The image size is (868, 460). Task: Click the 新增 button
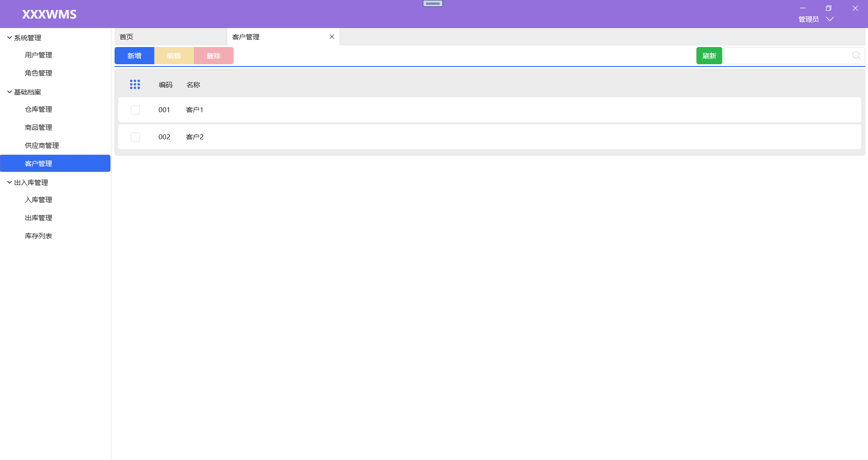[134, 56]
